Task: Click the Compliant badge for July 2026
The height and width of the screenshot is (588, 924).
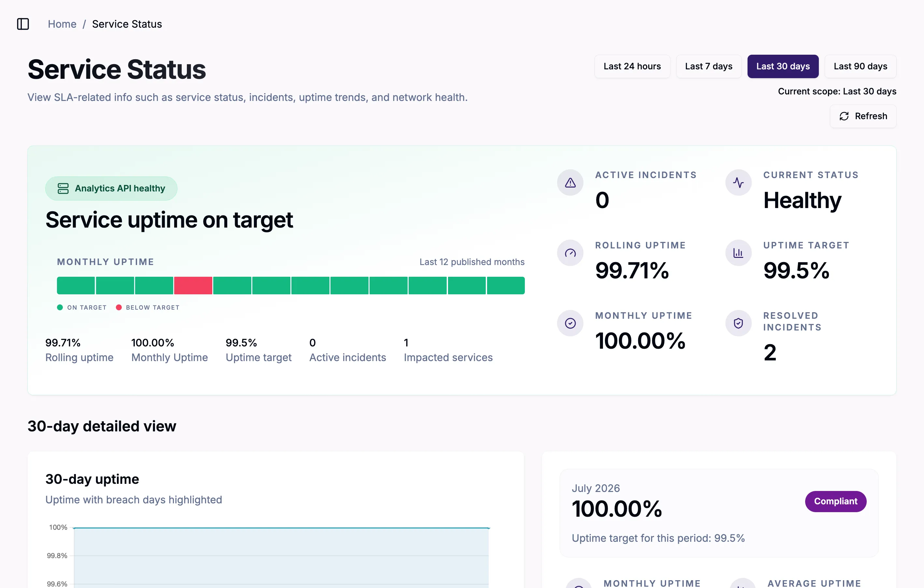Action: click(x=835, y=501)
